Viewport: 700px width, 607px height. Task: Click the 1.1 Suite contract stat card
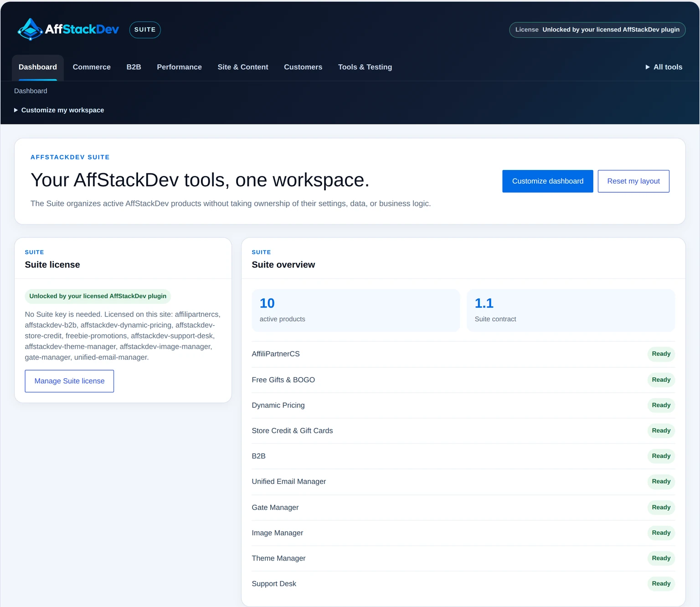(571, 310)
